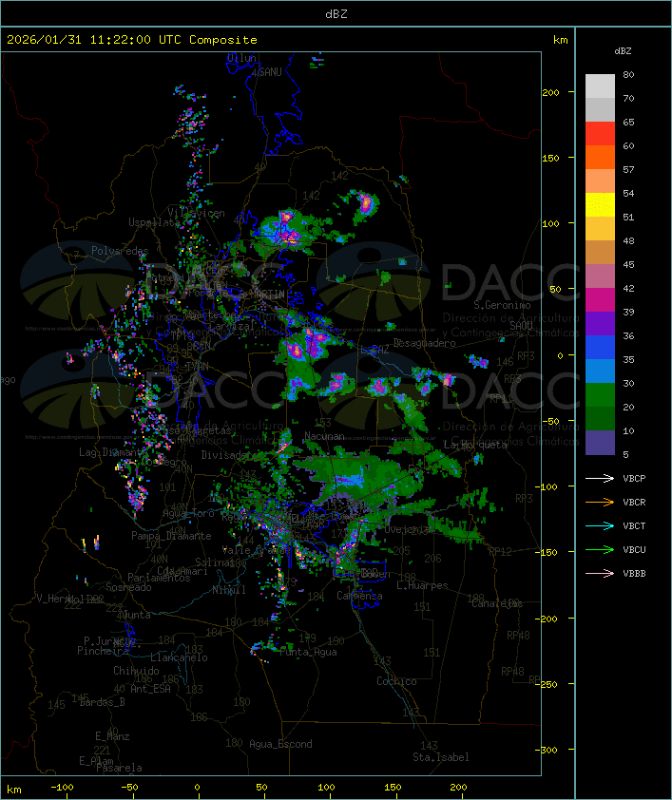
Task: Pick the light gray 70-80 dBZ swatch
Action: coord(600,86)
